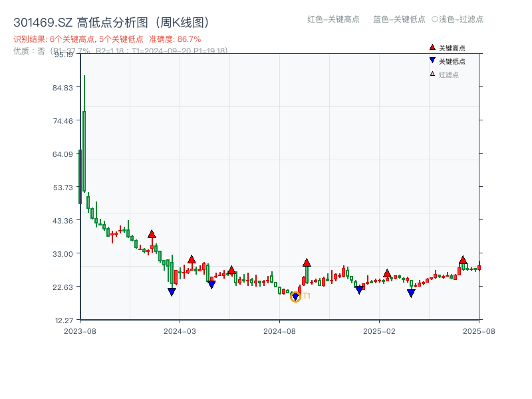Click the 95.19 y-axis value label
This screenshot has width=532, height=399.
click(x=65, y=55)
